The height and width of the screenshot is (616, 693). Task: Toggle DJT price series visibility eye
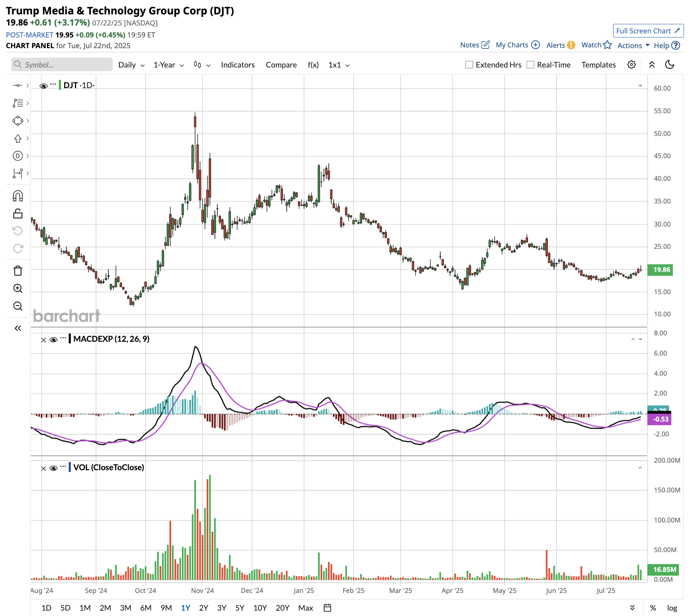(x=43, y=86)
